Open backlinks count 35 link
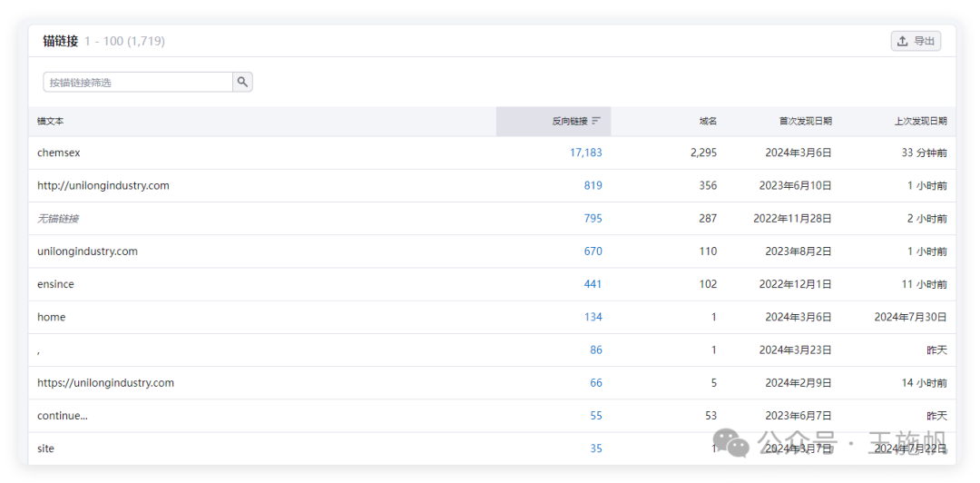Screen dimensions: 980x483 596,448
